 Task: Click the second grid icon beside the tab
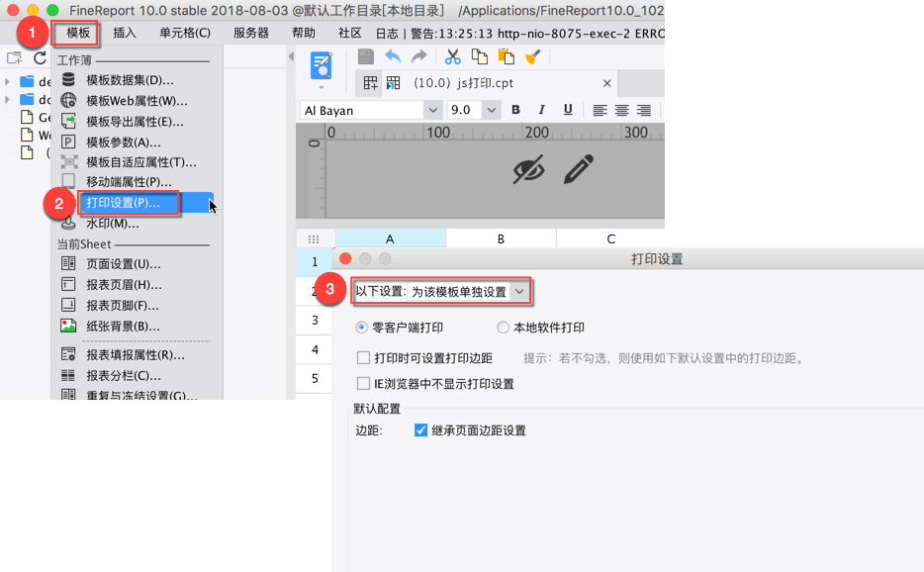tap(393, 83)
